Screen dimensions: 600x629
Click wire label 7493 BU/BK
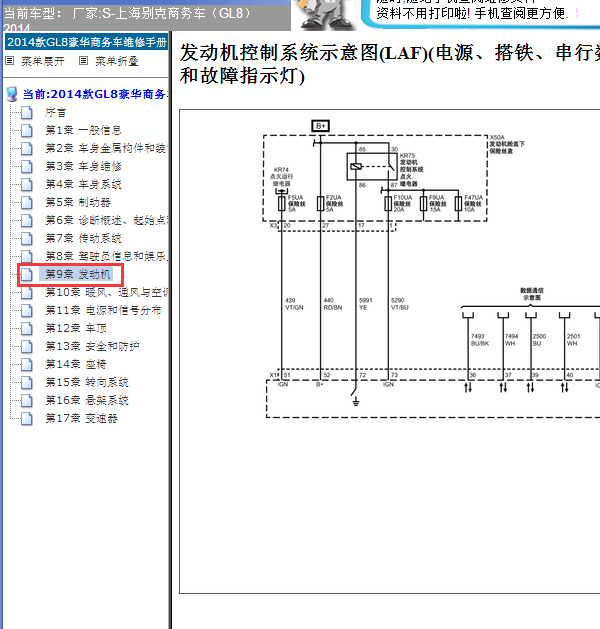click(480, 340)
